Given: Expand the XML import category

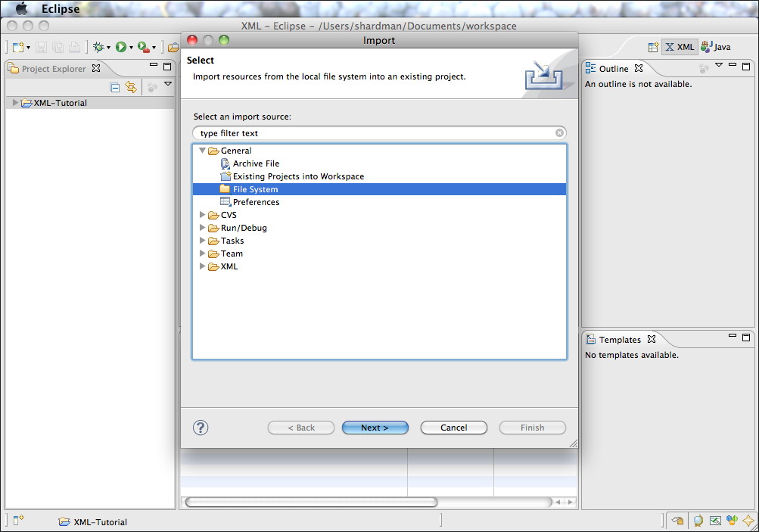Looking at the screenshot, I should pyautogui.click(x=203, y=266).
